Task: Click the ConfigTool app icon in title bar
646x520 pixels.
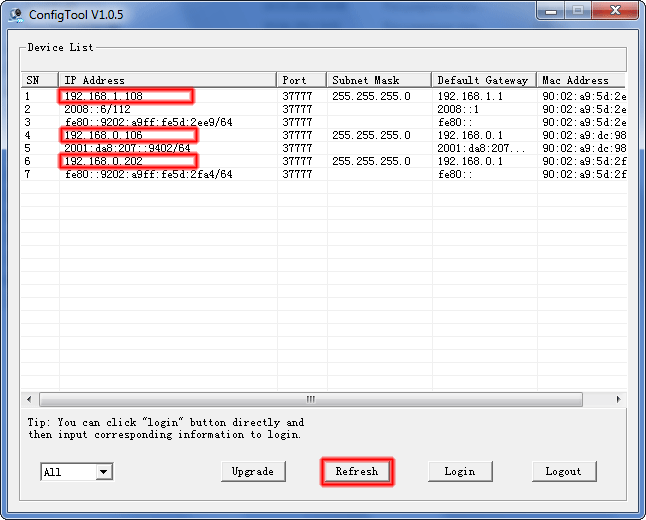Action: coord(16,13)
